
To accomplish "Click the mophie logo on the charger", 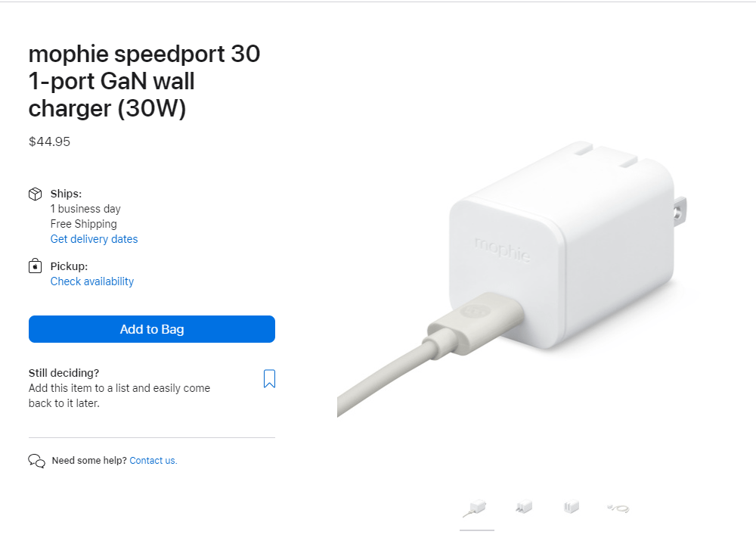I will pos(503,250).
